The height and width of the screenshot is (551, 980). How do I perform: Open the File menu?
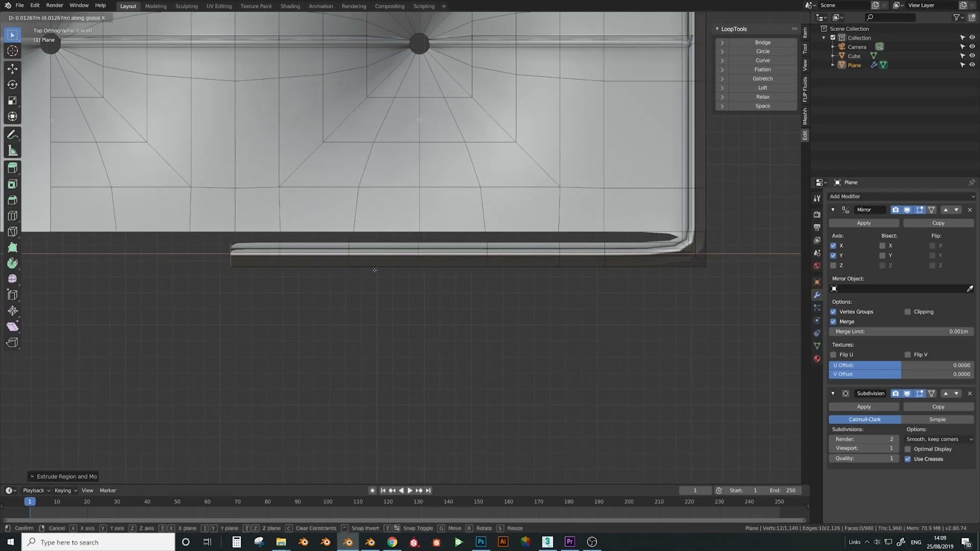click(x=19, y=6)
